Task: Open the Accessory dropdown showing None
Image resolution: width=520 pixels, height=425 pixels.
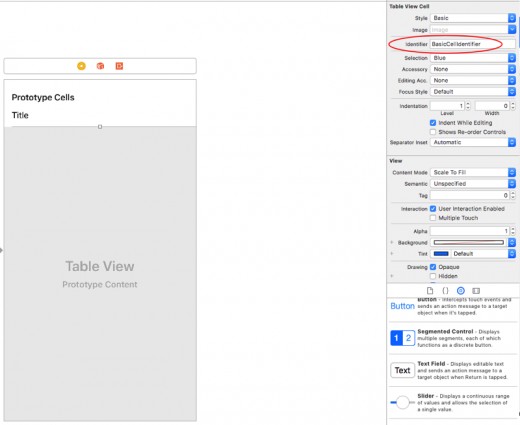Action: (473, 69)
